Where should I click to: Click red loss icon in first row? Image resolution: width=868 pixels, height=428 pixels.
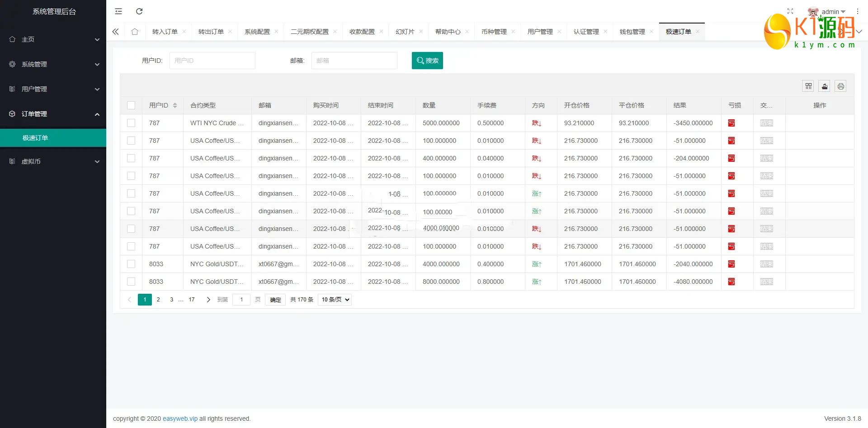tap(731, 123)
